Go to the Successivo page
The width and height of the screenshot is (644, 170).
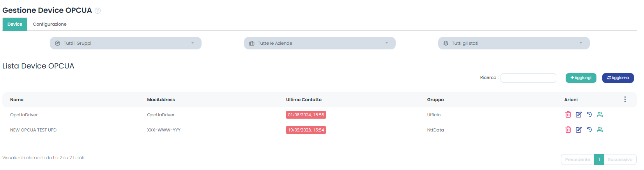click(x=620, y=159)
